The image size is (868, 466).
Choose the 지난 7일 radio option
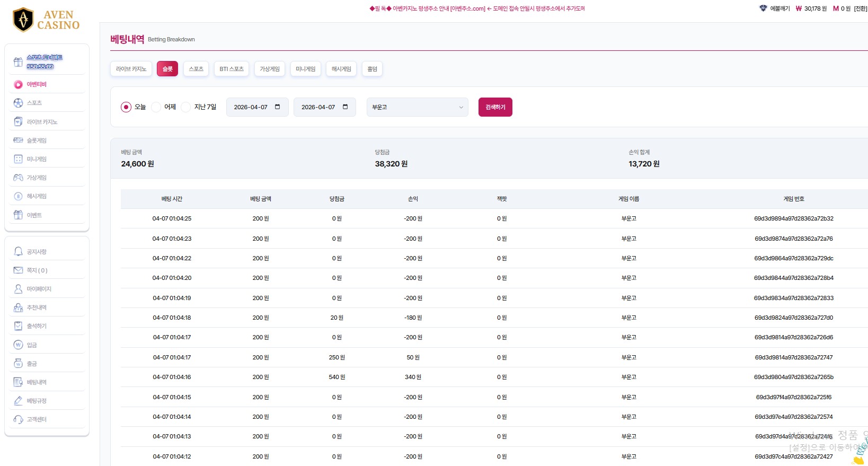coord(186,107)
